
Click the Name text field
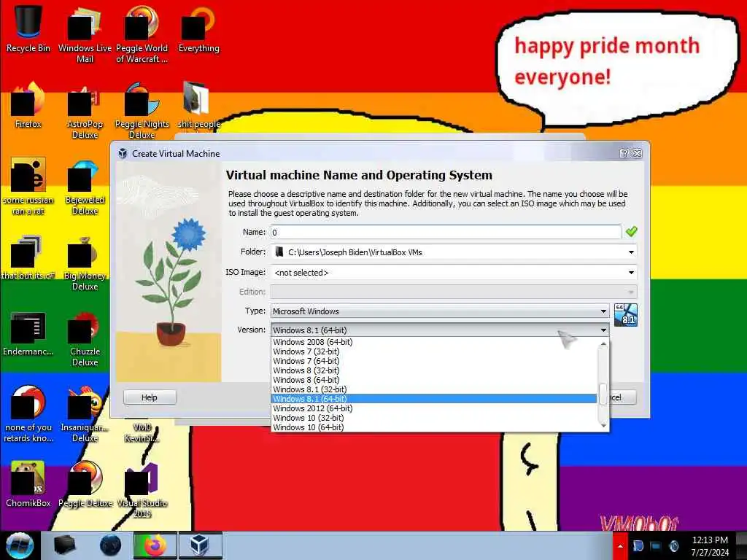click(x=446, y=233)
